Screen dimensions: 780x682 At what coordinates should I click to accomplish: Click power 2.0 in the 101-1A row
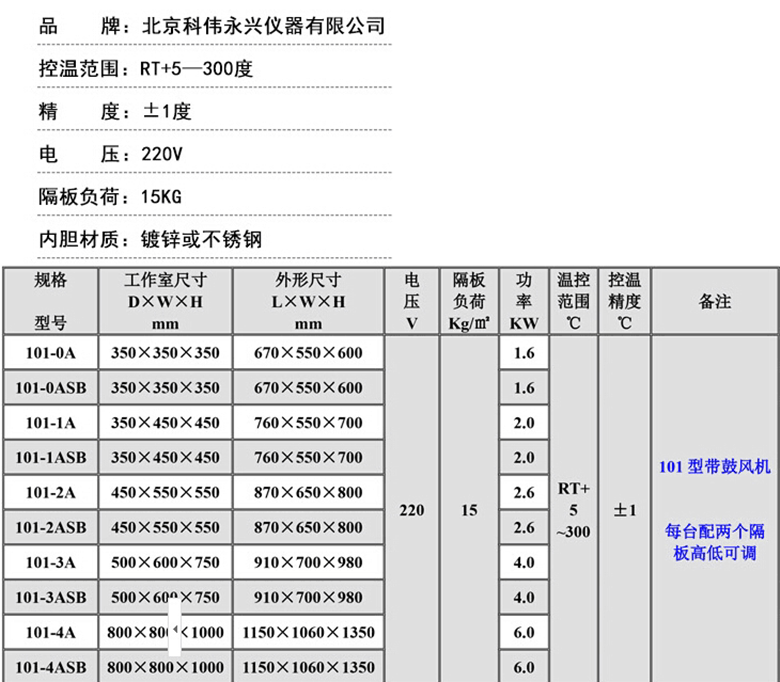pos(524,422)
